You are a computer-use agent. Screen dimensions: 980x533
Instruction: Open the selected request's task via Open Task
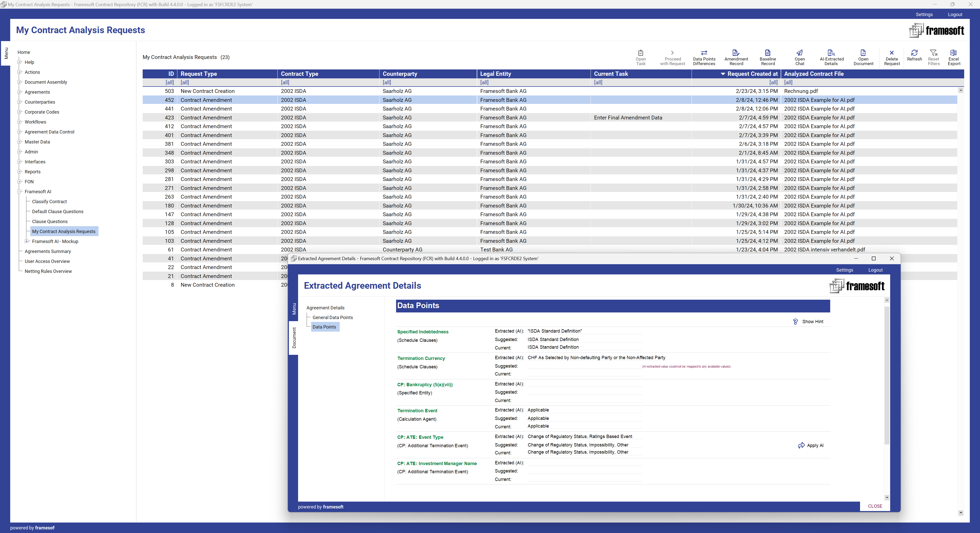(641, 57)
